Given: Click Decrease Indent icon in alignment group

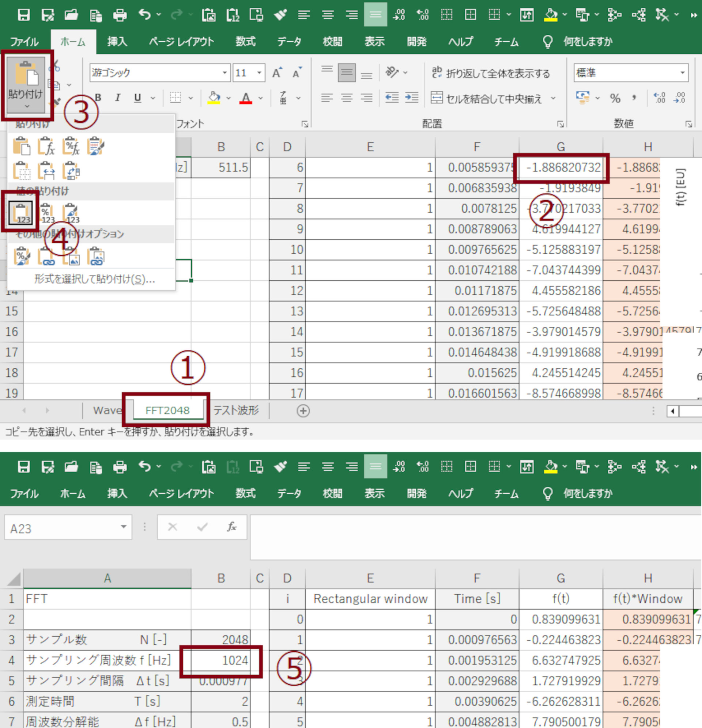Looking at the screenshot, I should click(392, 98).
